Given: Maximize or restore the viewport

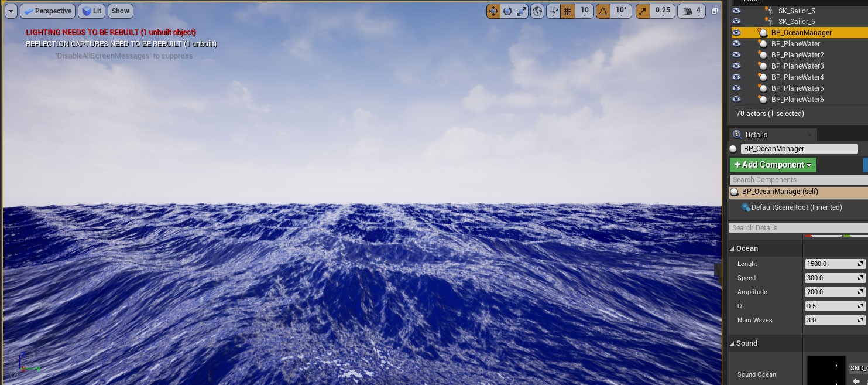Looking at the screenshot, I should (714, 11).
